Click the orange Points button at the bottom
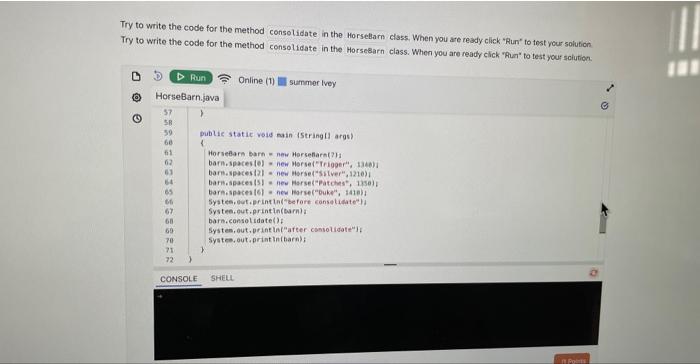 [x=572, y=359]
